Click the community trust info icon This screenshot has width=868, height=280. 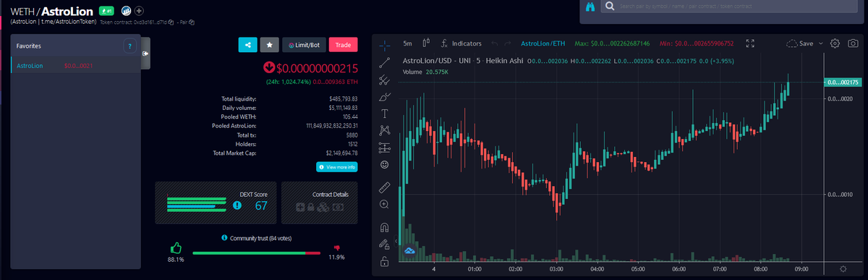224,237
